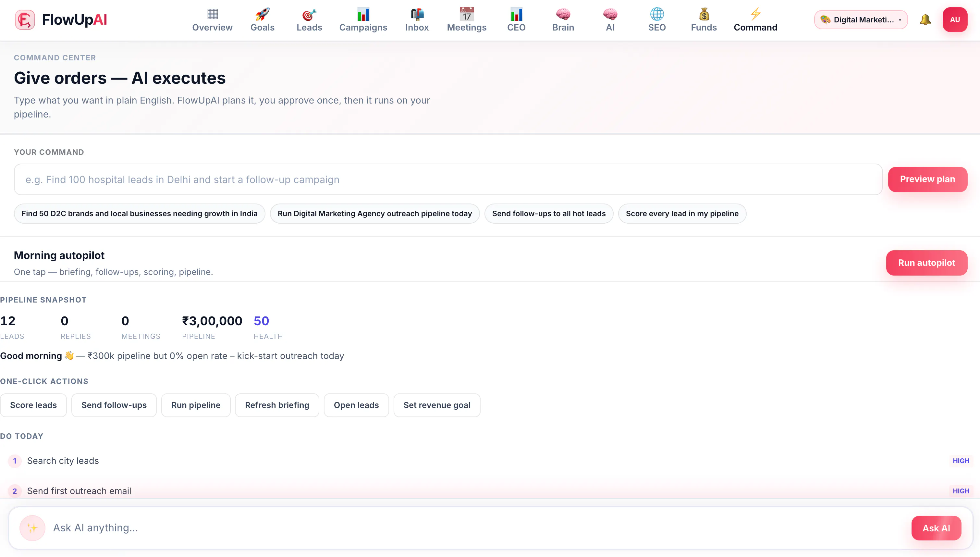Switch to the Funds tab label
The height and width of the screenshot is (557, 980).
pyautogui.click(x=704, y=28)
